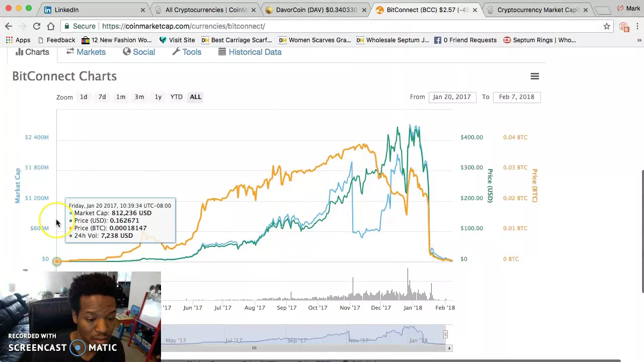
Task: Open the Tools section tab
Action: (187, 52)
